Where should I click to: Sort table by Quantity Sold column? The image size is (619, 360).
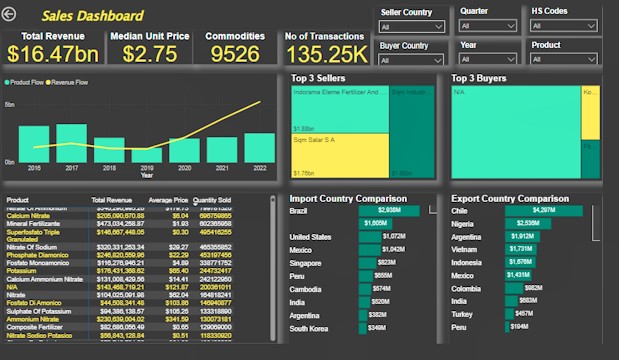coord(212,200)
